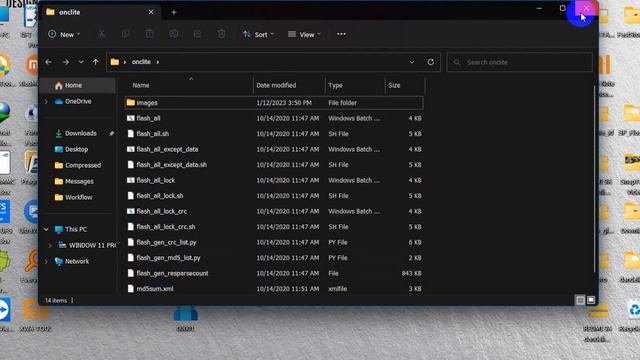This screenshot has height=360, width=640.
Task: Expand the OneDrive tree node
Action: click(x=46, y=102)
